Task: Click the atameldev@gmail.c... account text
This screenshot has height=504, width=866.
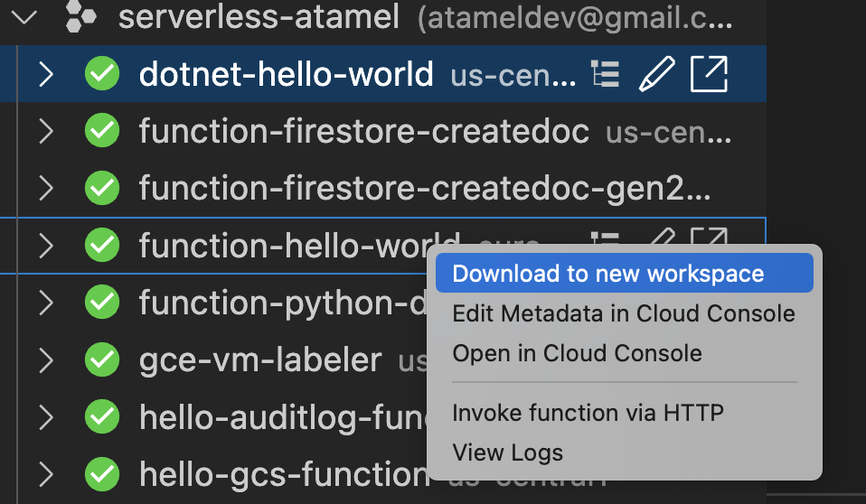Action: click(576, 18)
